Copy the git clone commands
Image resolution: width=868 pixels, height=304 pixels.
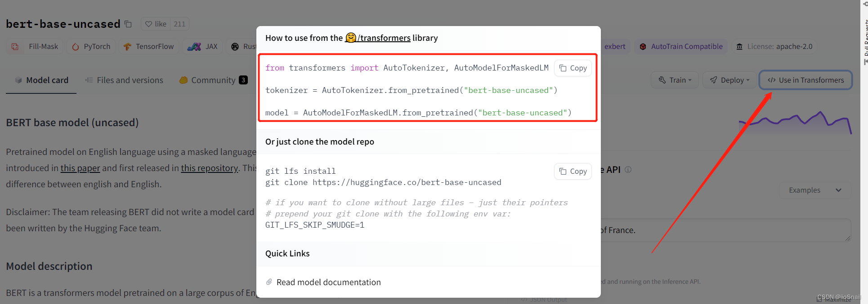tap(573, 172)
